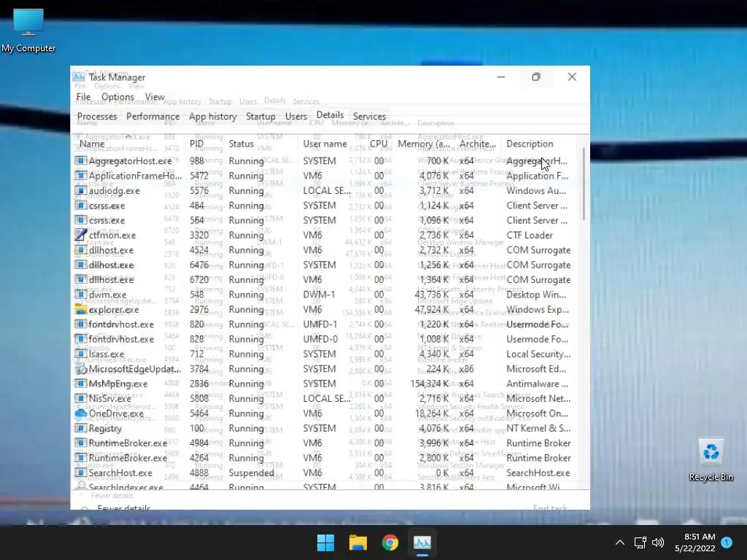Open the View menu
This screenshot has width=747, height=560.
tap(155, 97)
